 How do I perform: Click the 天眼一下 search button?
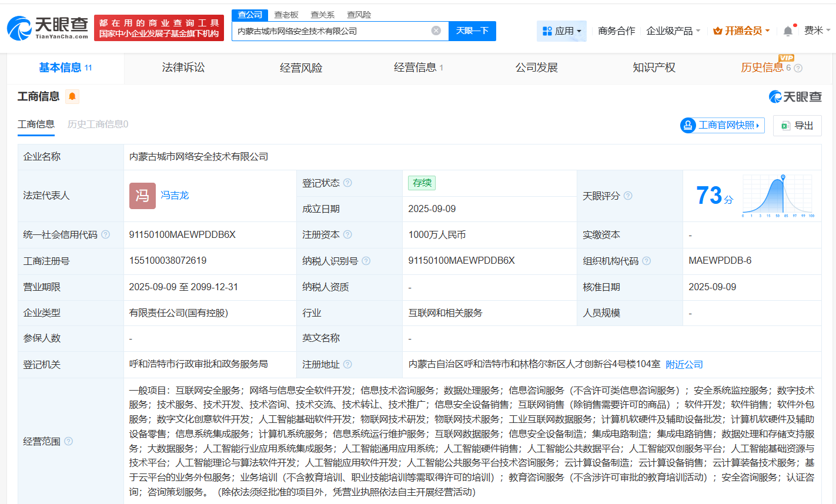(x=472, y=31)
